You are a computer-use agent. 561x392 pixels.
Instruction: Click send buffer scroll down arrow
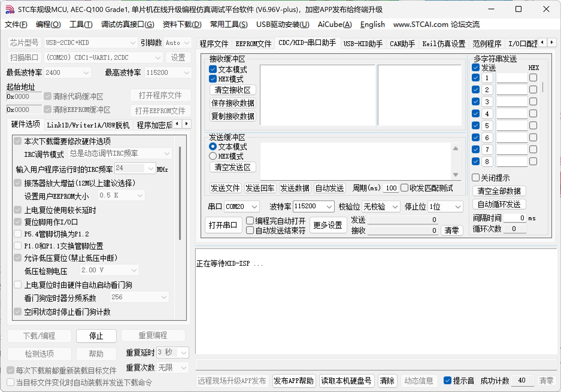(456, 175)
